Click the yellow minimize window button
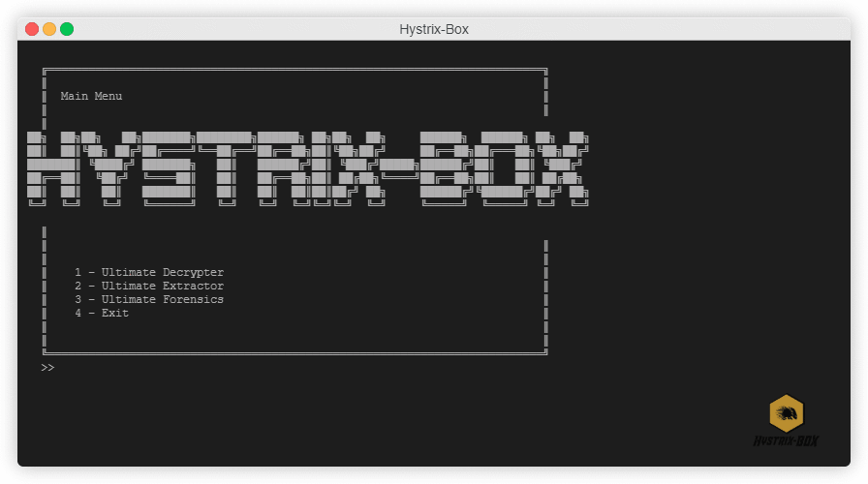The height and width of the screenshot is (484, 868). (49, 29)
